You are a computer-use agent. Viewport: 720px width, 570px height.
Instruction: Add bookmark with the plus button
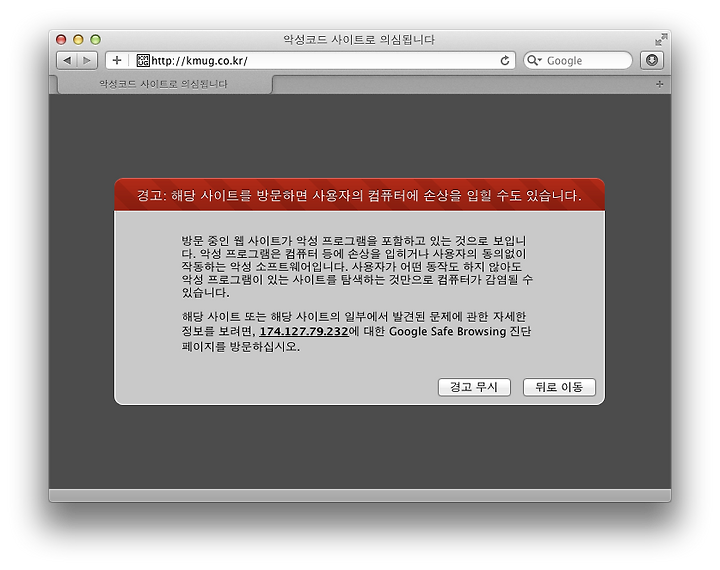tap(117, 61)
